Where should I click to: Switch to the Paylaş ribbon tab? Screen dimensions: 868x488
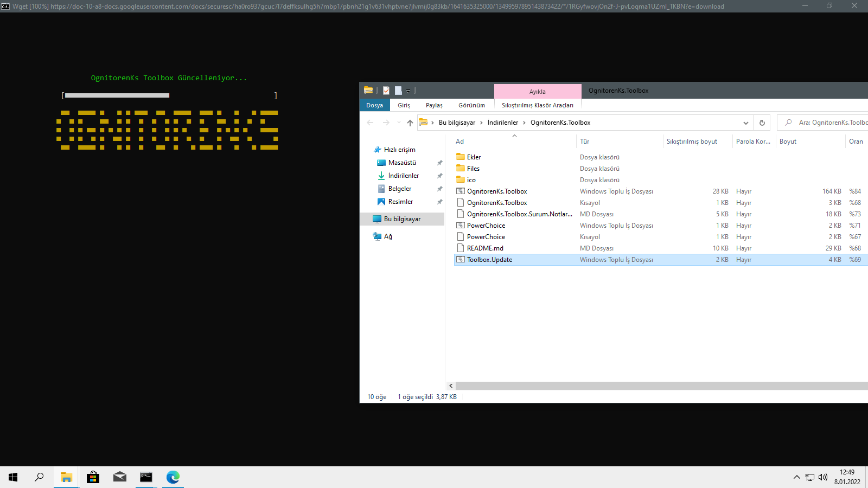coord(434,105)
